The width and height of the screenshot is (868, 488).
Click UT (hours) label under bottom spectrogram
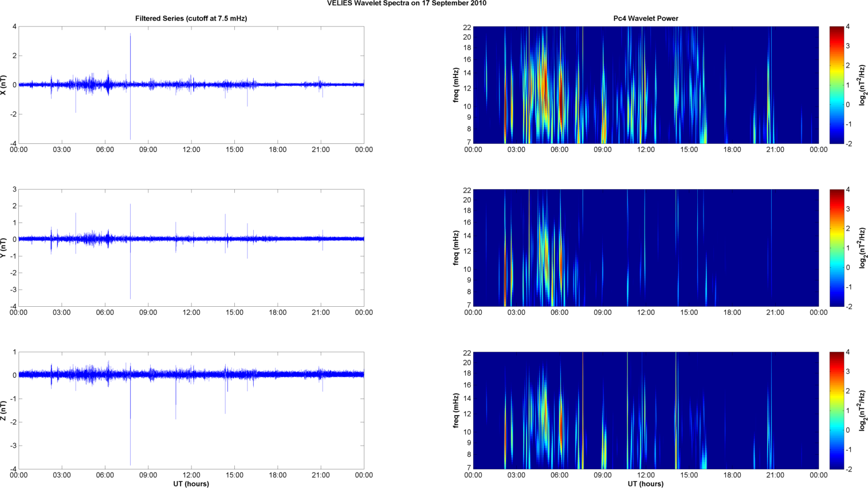pos(645,484)
